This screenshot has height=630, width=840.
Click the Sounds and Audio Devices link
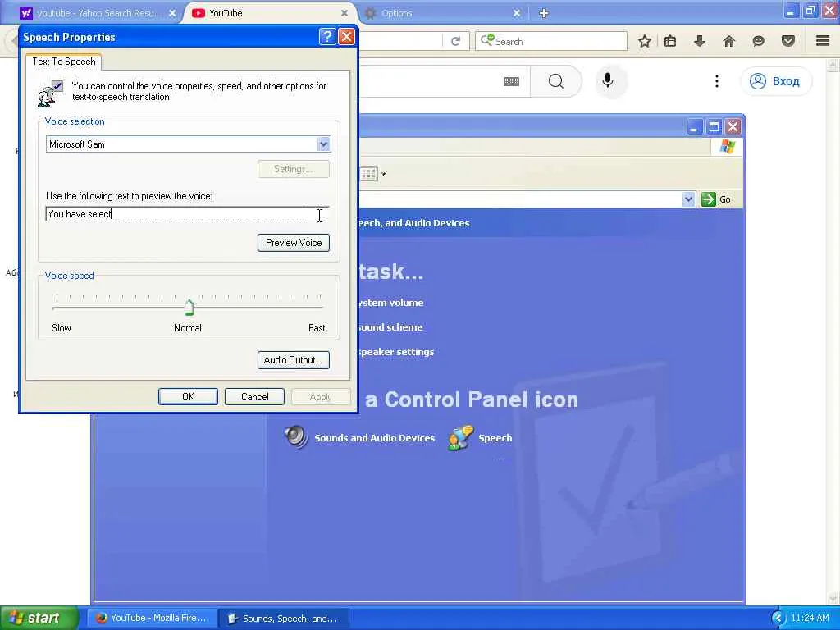(x=374, y=438)
